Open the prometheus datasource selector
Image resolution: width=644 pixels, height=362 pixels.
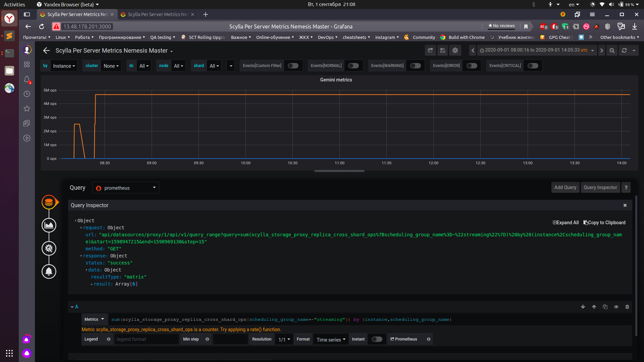tap(125, 188)
